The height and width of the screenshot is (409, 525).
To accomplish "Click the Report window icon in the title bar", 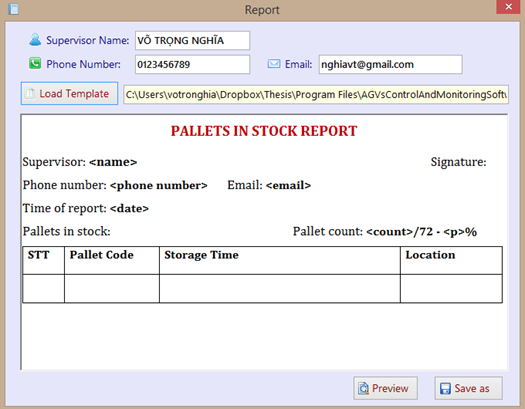I will 14,9.
